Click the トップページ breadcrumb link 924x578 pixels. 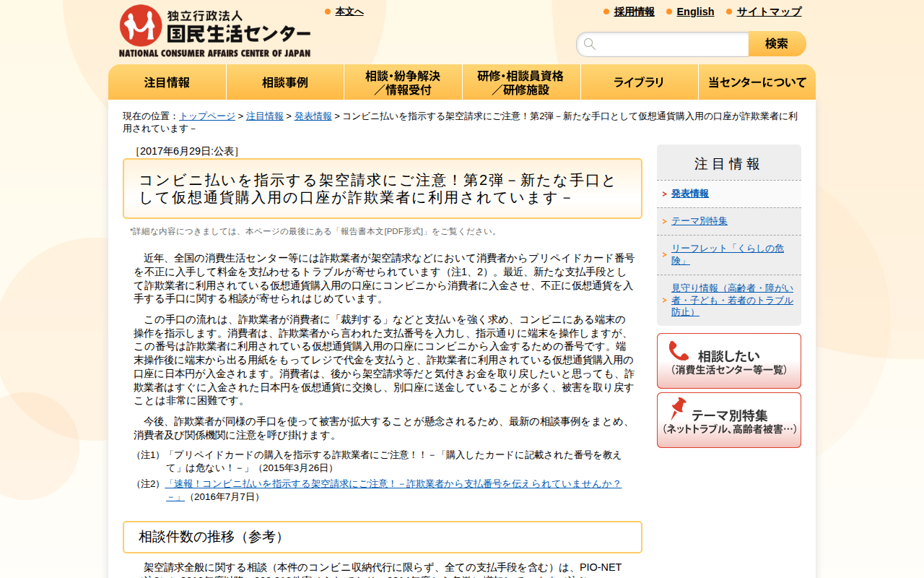pos(207,116)
